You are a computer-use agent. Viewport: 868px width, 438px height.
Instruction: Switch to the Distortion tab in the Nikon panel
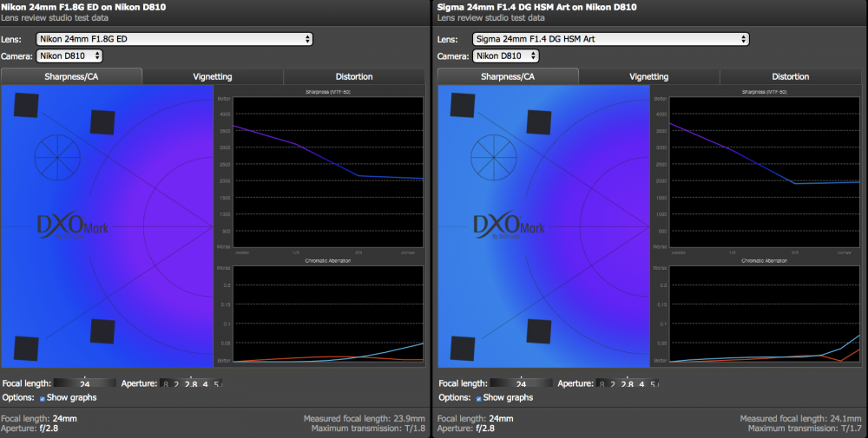coord(354,76)
